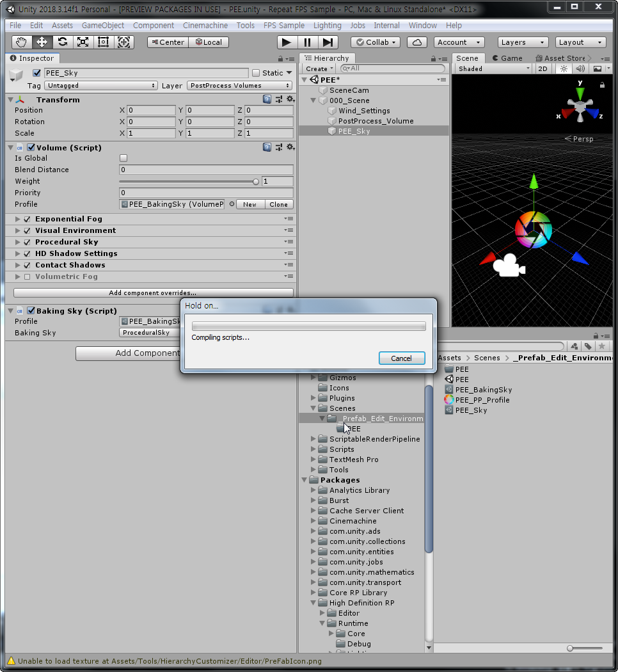Advance one frame with the Step button
Screen dimensions: 618x672
point(328,42)
